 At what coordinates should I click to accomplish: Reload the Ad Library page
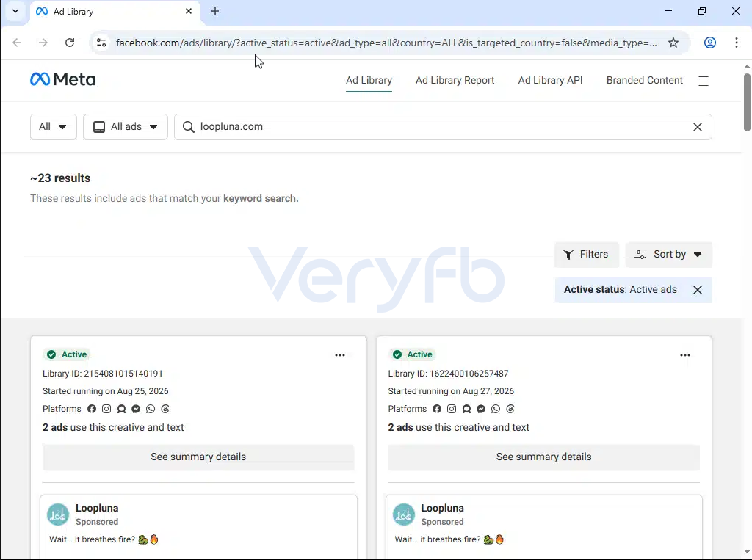(70, 43)
